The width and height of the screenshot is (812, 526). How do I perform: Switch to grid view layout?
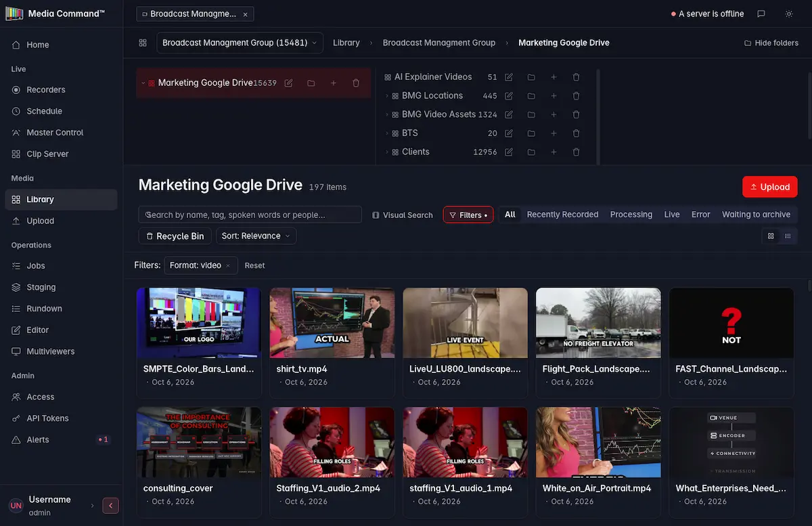coord(771,236)
